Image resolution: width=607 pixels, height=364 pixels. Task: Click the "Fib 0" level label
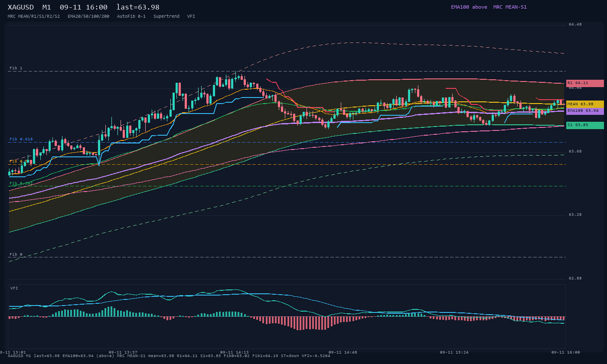[x=16, y=255]
